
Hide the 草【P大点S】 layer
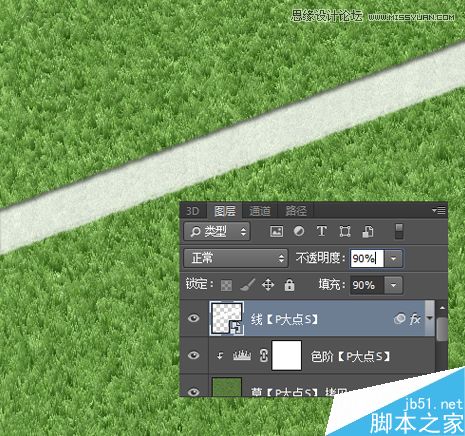coord(194,391)
